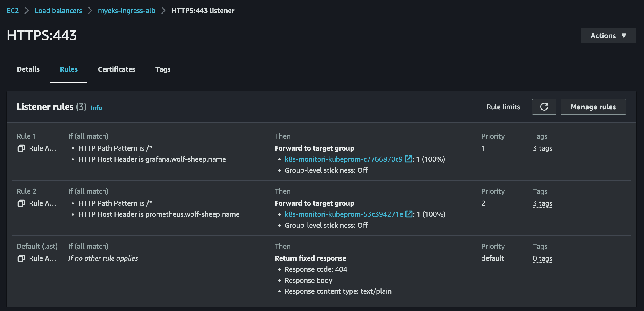Switch to the Details tab
The height and width of the screenshot is (311, 644).
click(28, 69)
